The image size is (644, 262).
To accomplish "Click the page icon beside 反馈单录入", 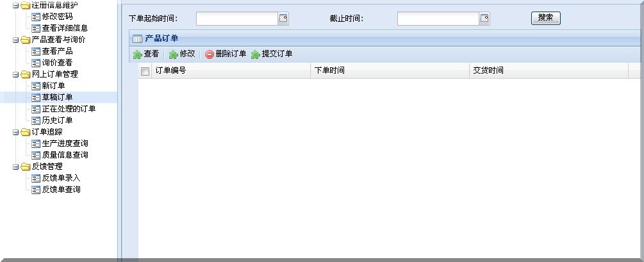I will pos(36,178).
